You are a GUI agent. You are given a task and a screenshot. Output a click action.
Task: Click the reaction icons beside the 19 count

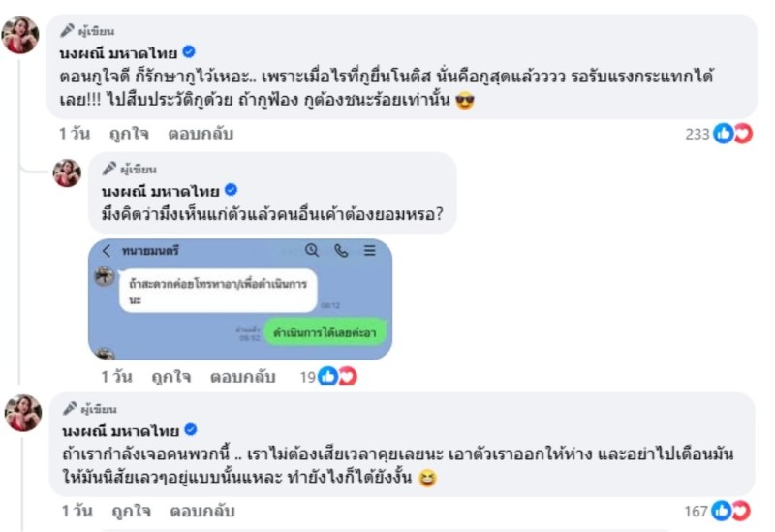tap(337, 376)
